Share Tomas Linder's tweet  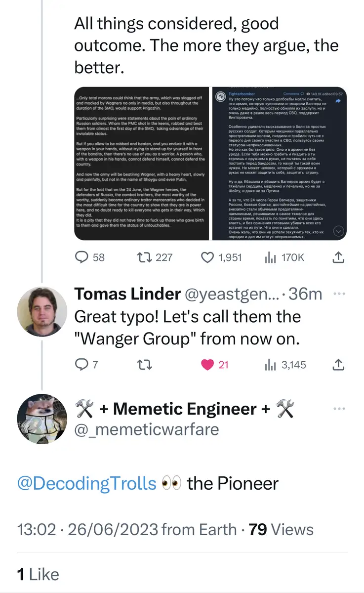tap(338, 365)
